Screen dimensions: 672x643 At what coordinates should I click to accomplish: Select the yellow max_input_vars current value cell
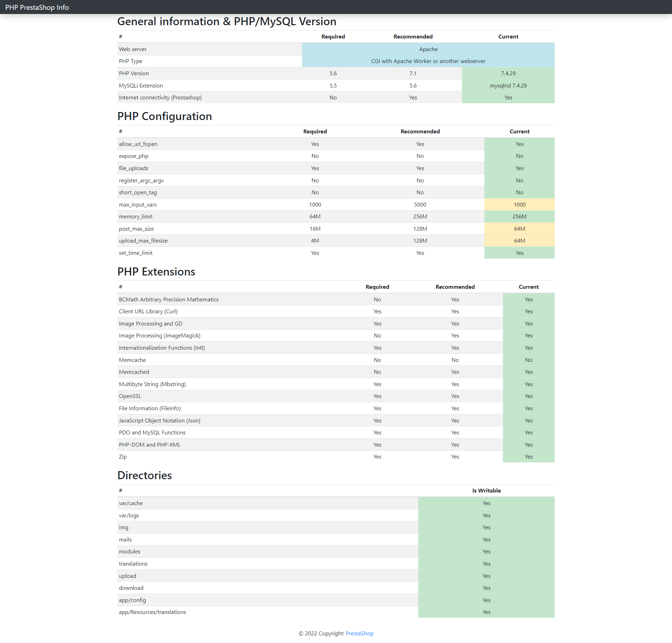point(519,204)
